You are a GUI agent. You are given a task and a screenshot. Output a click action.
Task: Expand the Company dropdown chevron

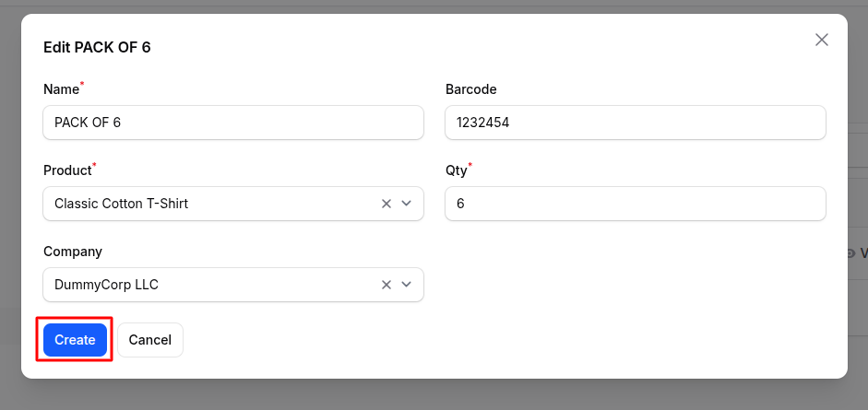(407, 285)
